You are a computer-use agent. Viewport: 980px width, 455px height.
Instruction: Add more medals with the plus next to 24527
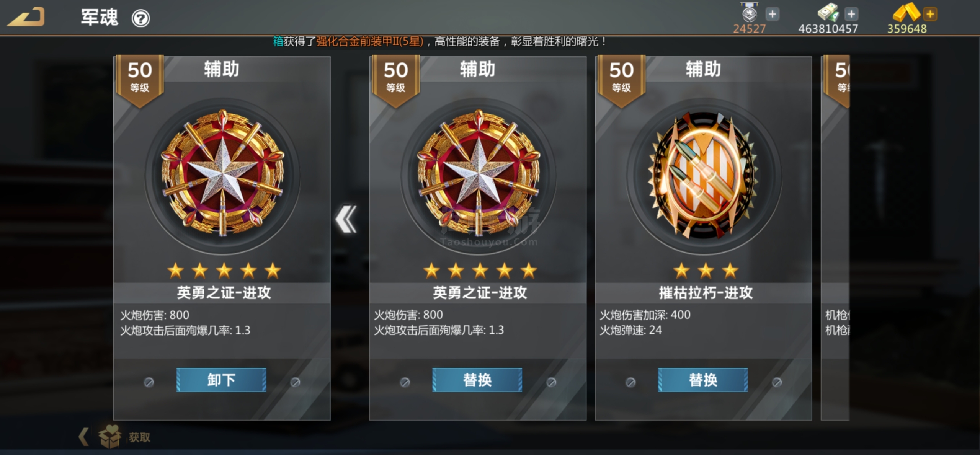(772, 14)
